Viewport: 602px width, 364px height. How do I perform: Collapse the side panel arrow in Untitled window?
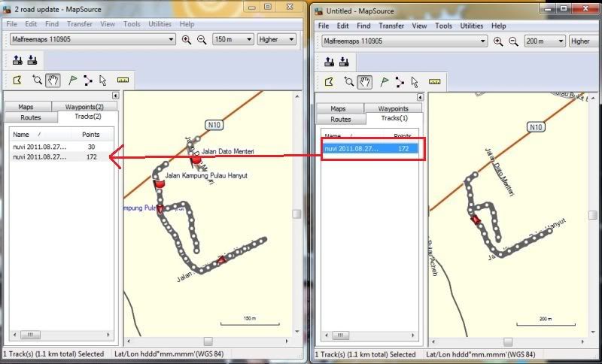tap(420, 98)
